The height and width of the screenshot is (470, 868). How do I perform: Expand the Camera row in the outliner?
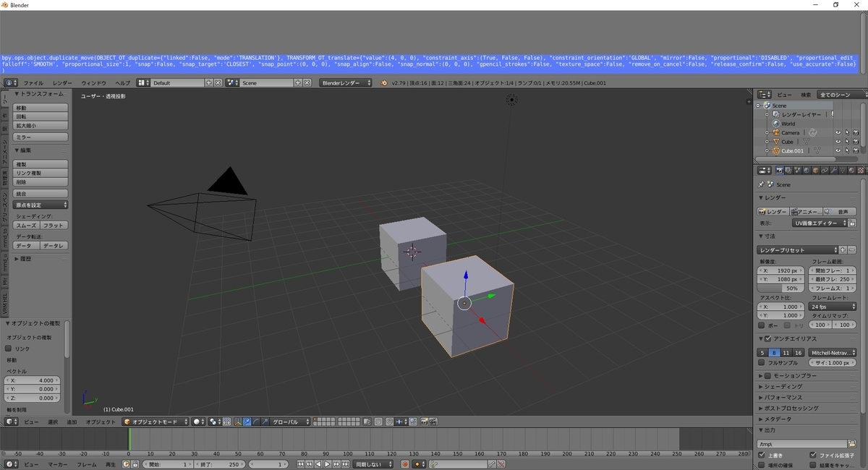(x=767, y=132)
